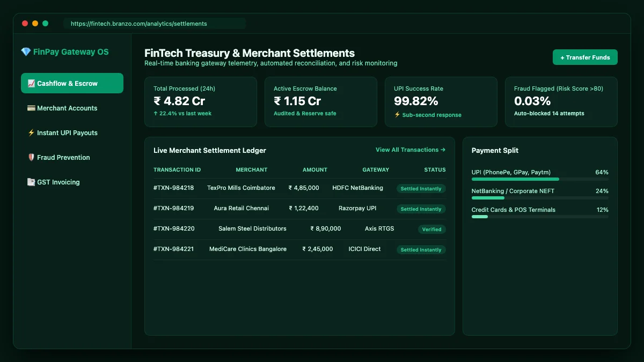Open the Cashflow & Escrow section
Screen dimensions: 644x362
pos(72,83)
